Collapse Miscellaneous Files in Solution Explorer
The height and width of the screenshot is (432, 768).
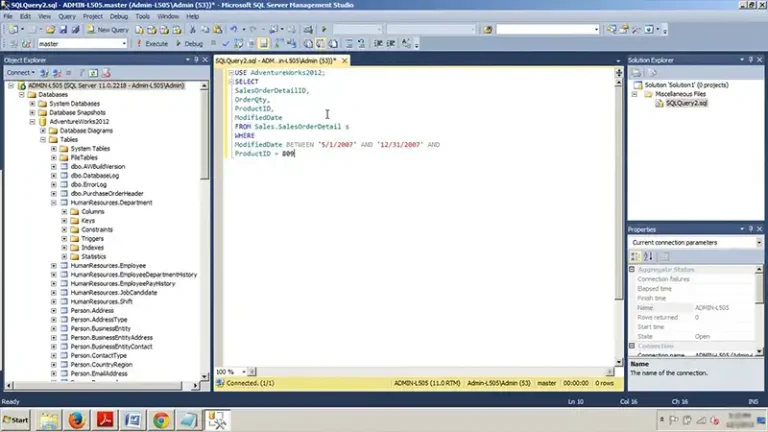(635, 94)
